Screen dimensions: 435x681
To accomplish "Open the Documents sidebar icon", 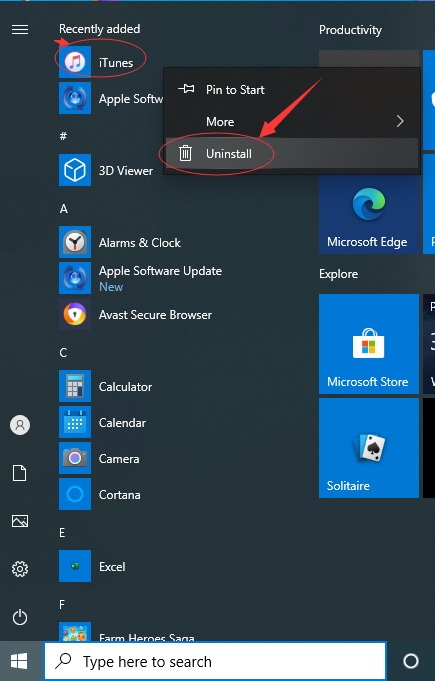I will coord(20,473).
